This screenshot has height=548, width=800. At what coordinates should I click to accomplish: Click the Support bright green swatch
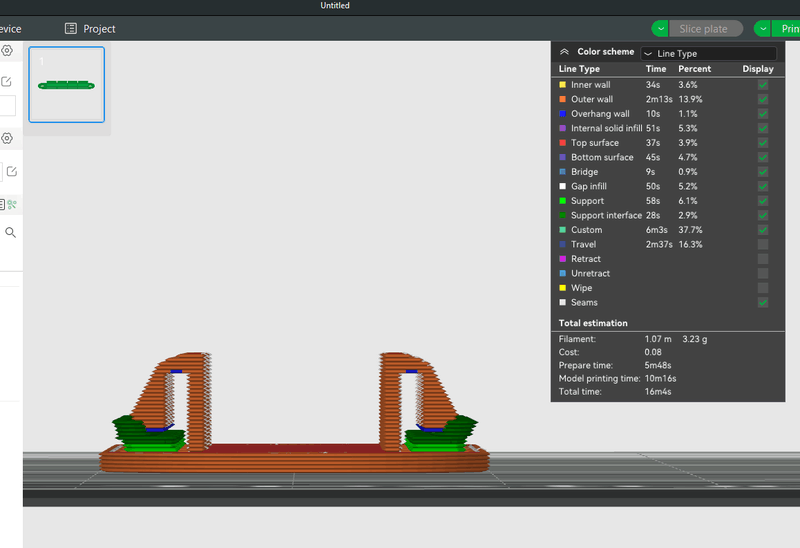coord(562,201)
